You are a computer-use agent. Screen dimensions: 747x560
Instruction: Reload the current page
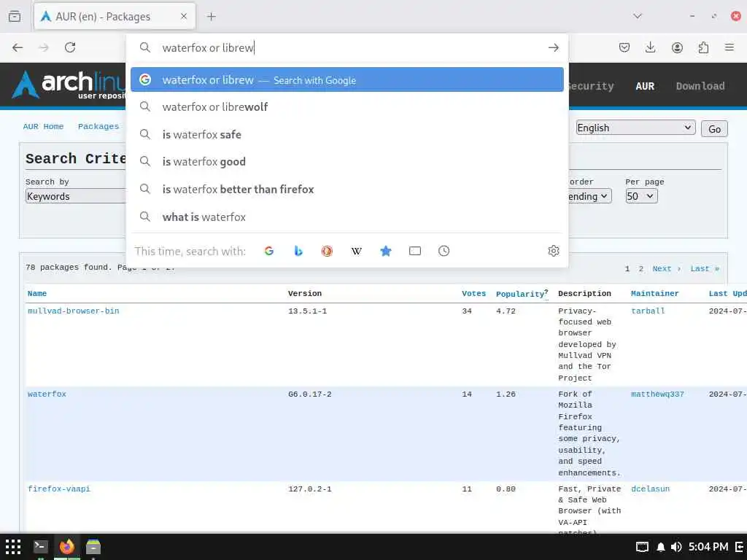[70, 47]
